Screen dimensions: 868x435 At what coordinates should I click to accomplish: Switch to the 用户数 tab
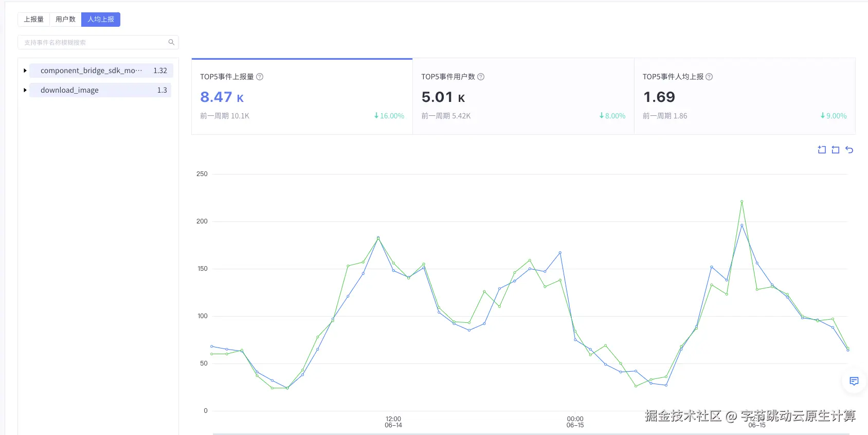pyautogui.click(x=65, y=20)
